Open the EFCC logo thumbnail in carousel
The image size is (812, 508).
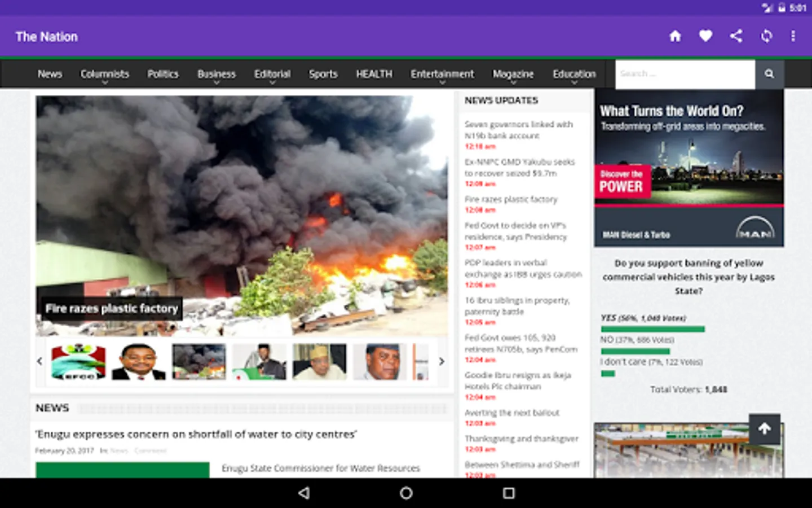point(78,361)
